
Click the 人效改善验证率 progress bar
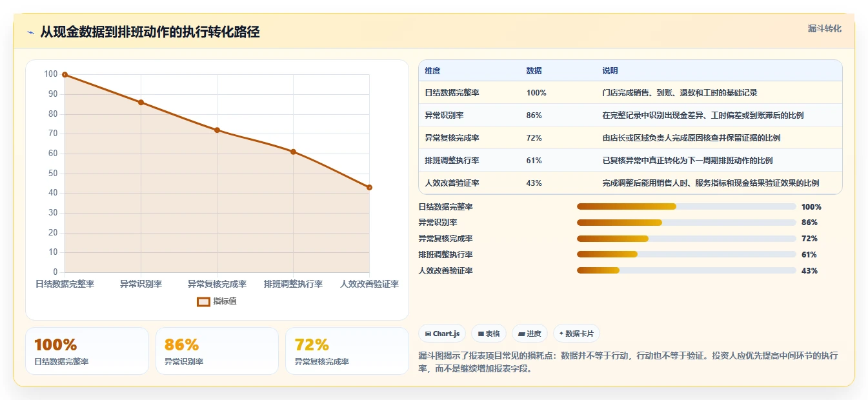(686, 270)
